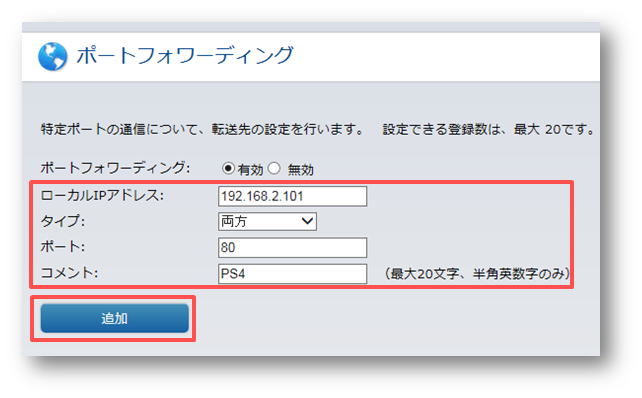Click the chevron arrow of the タイプ combo box
Viewport: 642px width, 398px height.
point(307,221)
